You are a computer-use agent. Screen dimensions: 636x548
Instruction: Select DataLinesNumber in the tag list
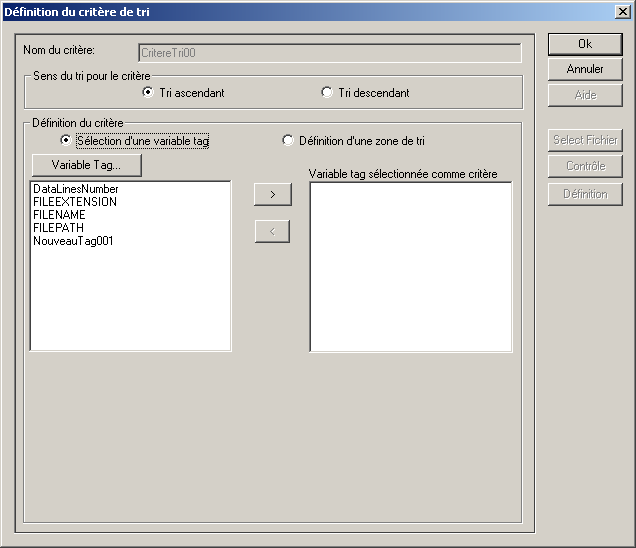coord(75,189)
